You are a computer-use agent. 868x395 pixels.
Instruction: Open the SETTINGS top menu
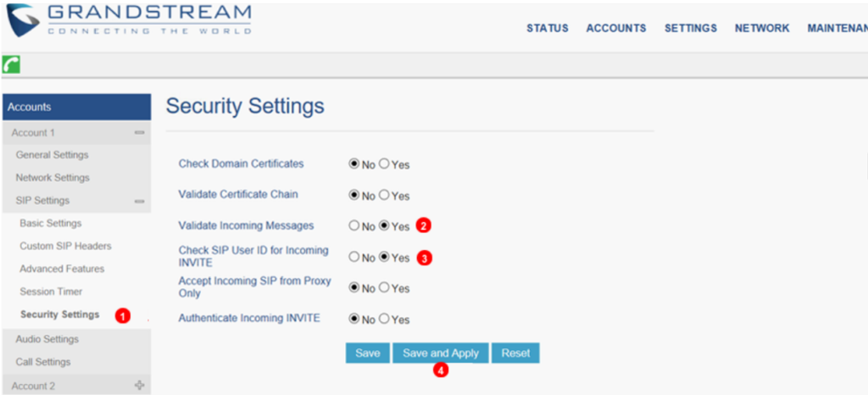point(690,28)
